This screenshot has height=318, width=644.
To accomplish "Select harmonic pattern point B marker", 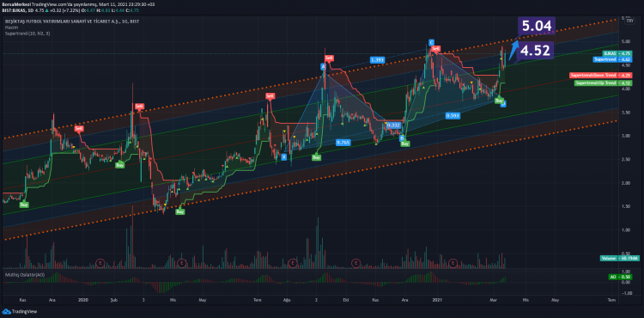I will coord(402,138).
